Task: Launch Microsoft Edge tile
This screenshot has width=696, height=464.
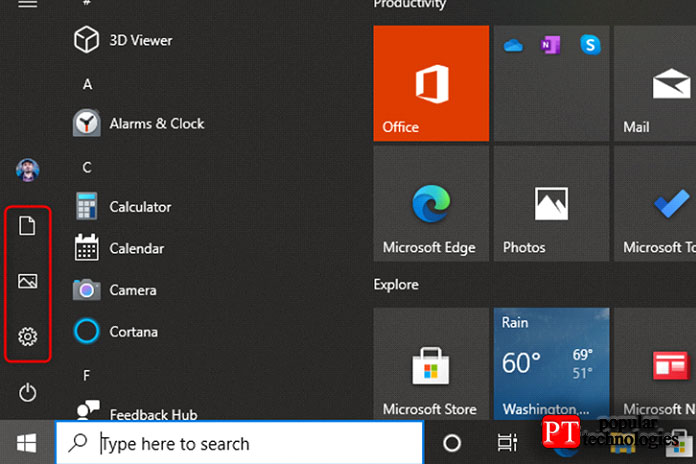Action: coord(431,203)
